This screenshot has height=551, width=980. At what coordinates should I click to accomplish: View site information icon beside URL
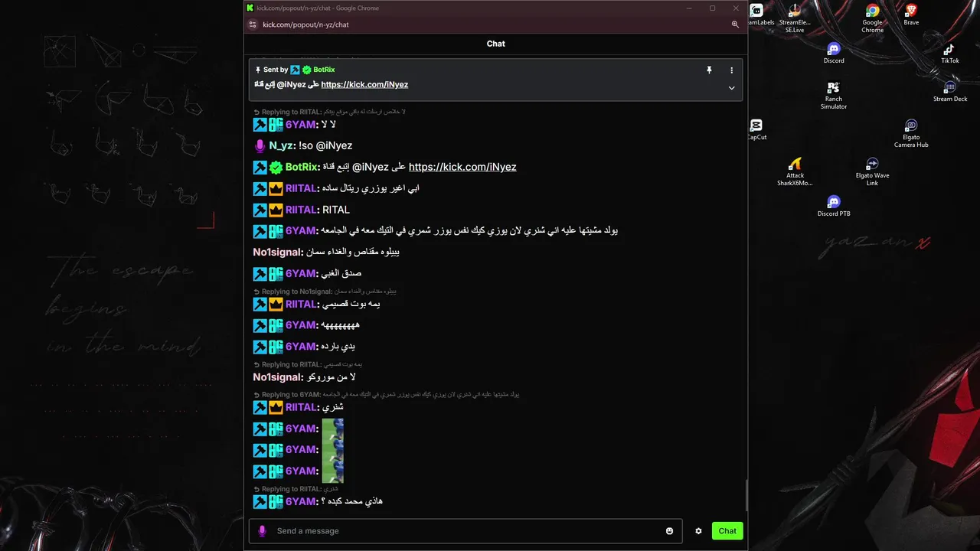coord(253,24)
